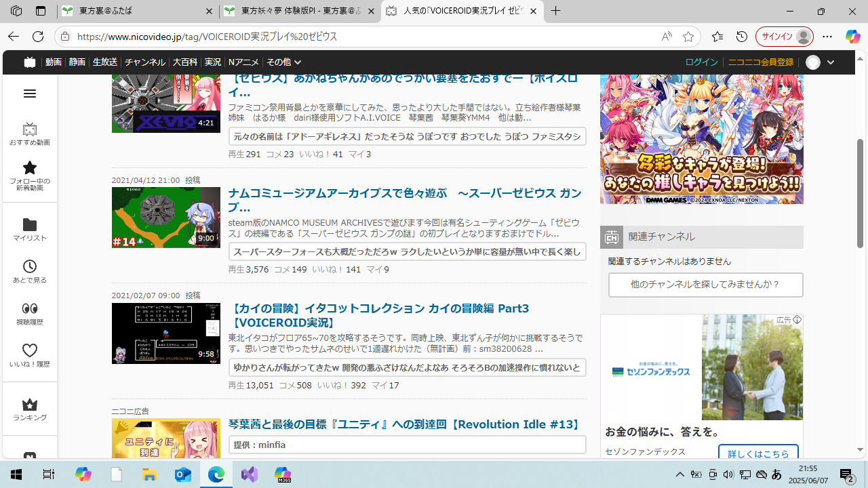Expand the その他 dropdown menu
Viewport: 868px width, 488px height.
click(x=283, y=62)
